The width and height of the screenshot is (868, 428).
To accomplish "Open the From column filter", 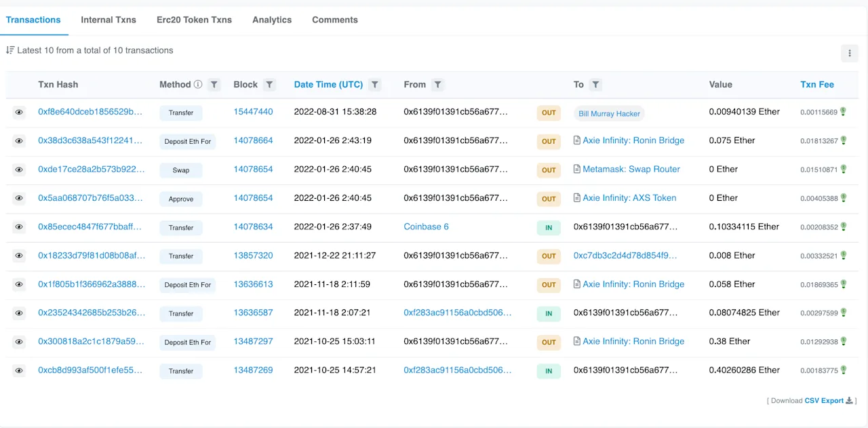I will (x=437, y=85).
